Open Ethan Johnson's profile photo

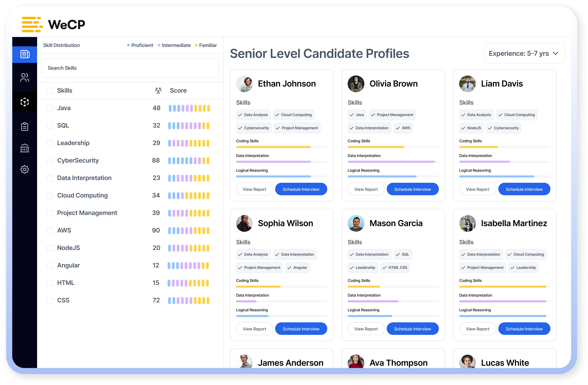(244, 84)
